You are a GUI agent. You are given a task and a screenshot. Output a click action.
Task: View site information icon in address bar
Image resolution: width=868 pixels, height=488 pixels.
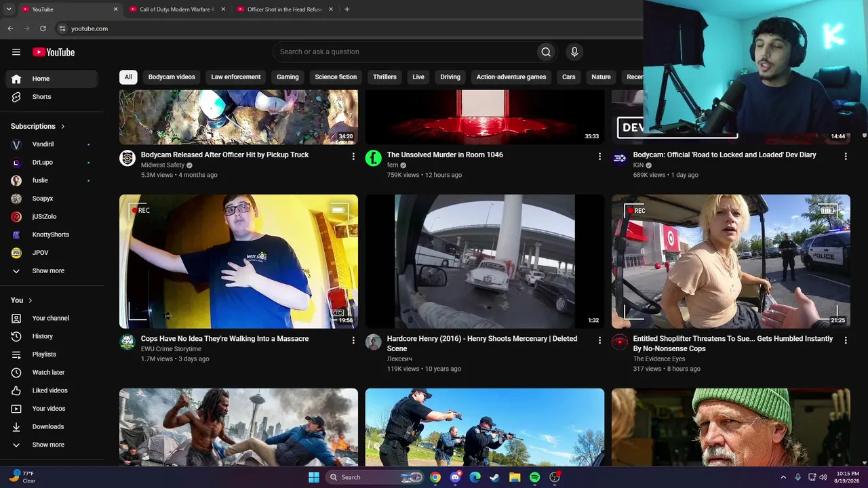62,28
